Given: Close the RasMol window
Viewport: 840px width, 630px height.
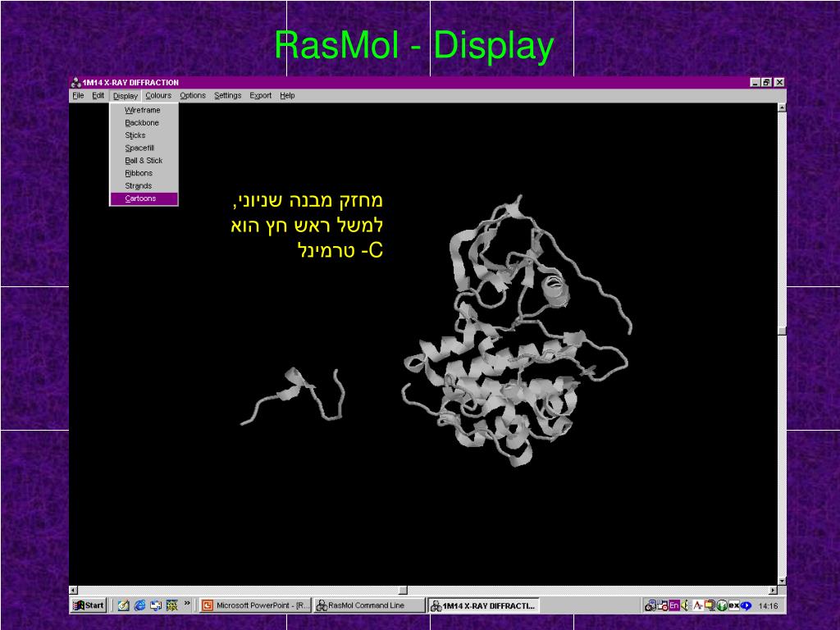Looking at the screenshot, I should click(779, 83).
